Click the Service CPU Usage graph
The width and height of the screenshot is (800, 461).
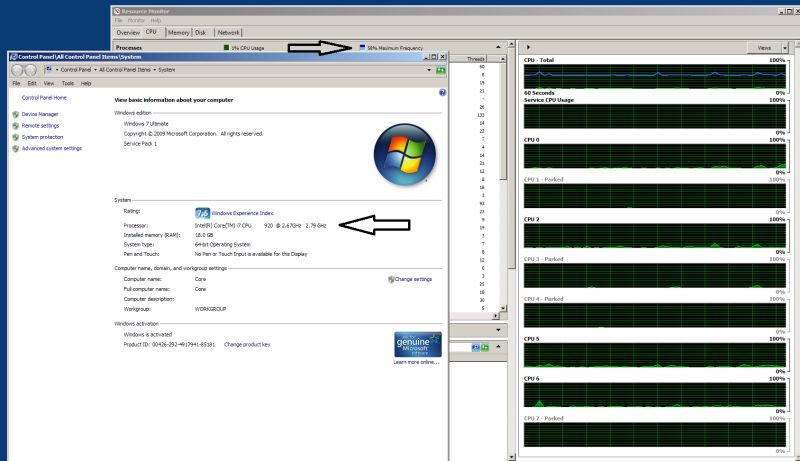point(655,116)
